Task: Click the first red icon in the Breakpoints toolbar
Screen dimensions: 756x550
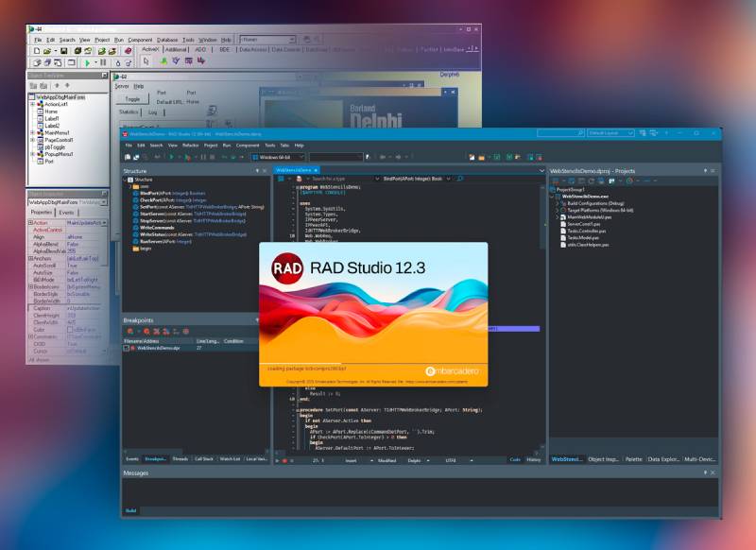Action: (x=130, y=332)
